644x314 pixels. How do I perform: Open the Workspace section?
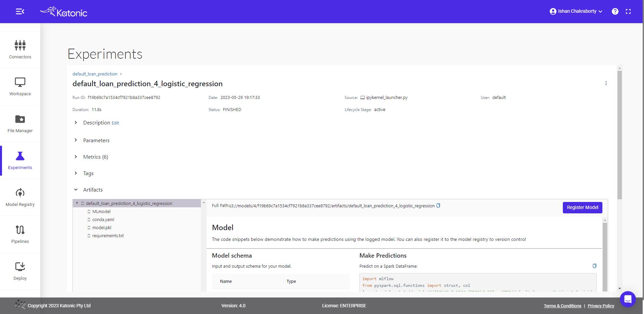20,87
